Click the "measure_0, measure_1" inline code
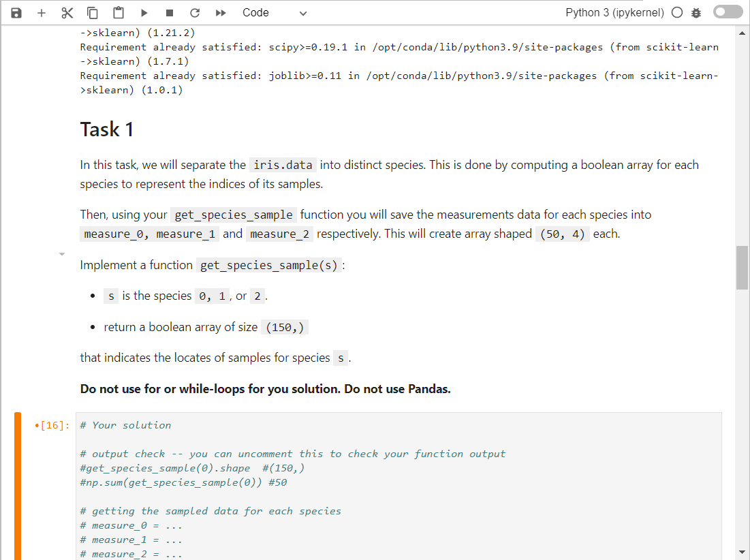 coord(149,234)
